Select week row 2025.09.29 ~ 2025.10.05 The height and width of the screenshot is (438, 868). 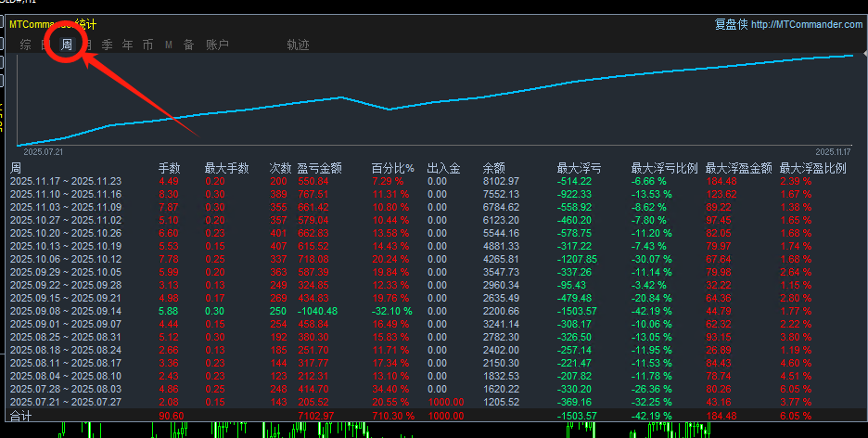click(x=434, y=273)
